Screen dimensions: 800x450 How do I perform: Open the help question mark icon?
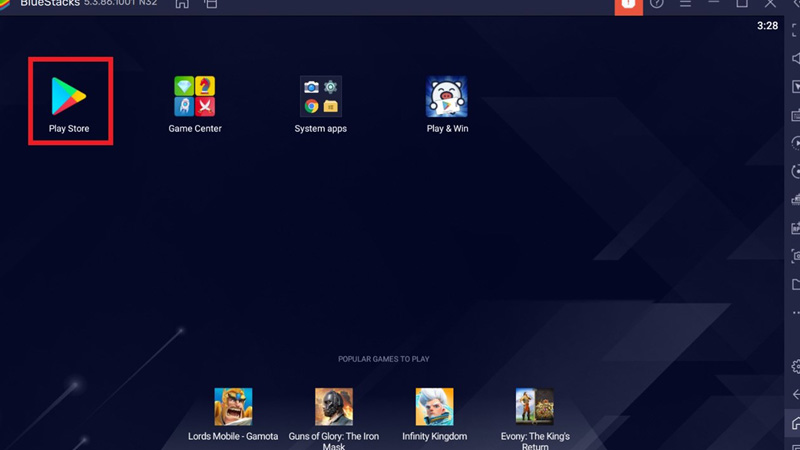pyautogui.click(x=657, y=4)
